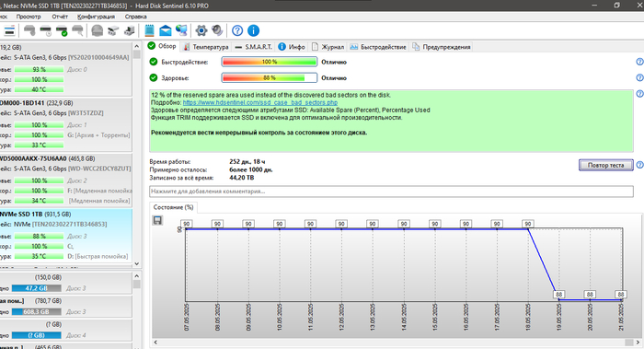
Task: Click the disk with magnifier toolbar icon
Action: tap(77, 30)
